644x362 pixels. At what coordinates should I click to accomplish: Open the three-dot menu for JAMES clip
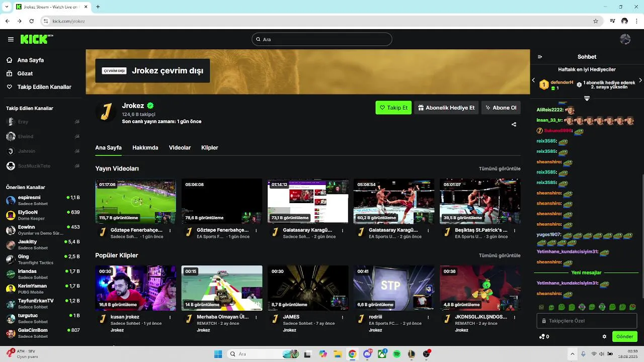click(x=342, y=317)
